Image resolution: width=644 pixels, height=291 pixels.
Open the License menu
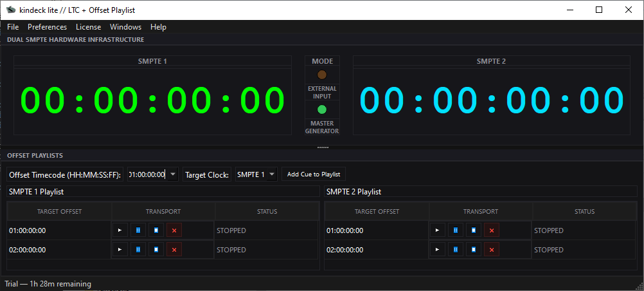(x=88, y=27)
